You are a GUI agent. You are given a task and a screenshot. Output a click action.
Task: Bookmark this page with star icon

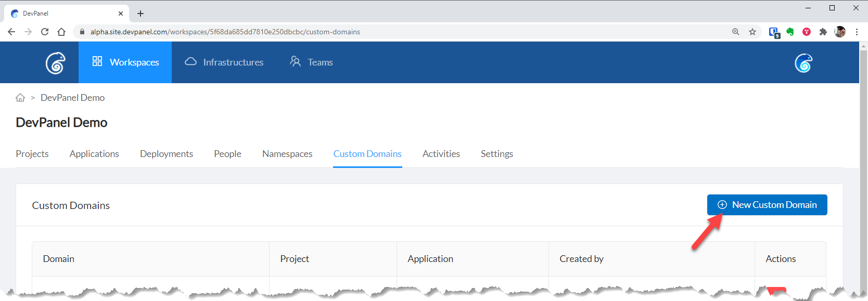tap(752, 32)
